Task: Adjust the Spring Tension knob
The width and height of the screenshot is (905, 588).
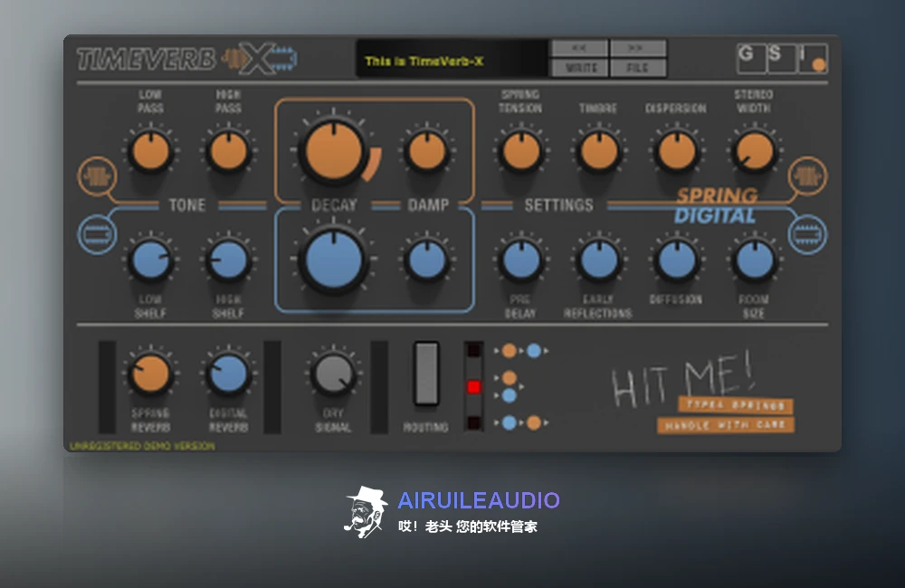Action: click(x=521, y=151)
